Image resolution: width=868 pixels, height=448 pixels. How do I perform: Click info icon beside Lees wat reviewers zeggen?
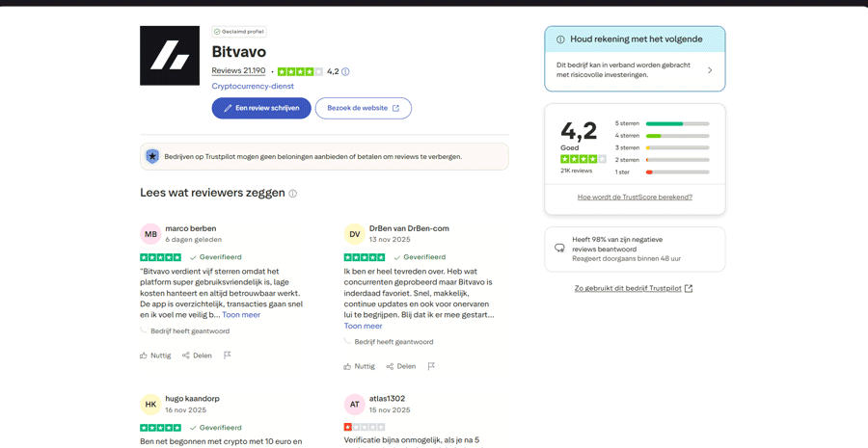[x=293, y=194]
